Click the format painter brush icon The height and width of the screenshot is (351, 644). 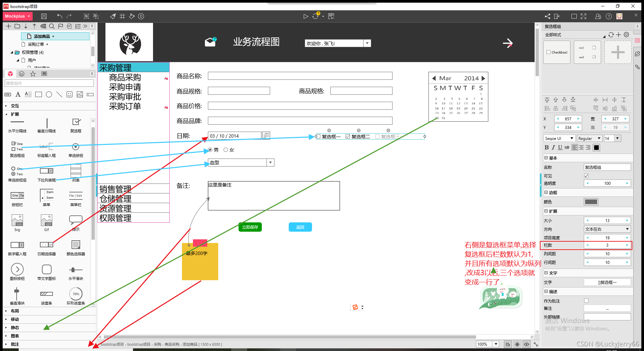[113, 16]
